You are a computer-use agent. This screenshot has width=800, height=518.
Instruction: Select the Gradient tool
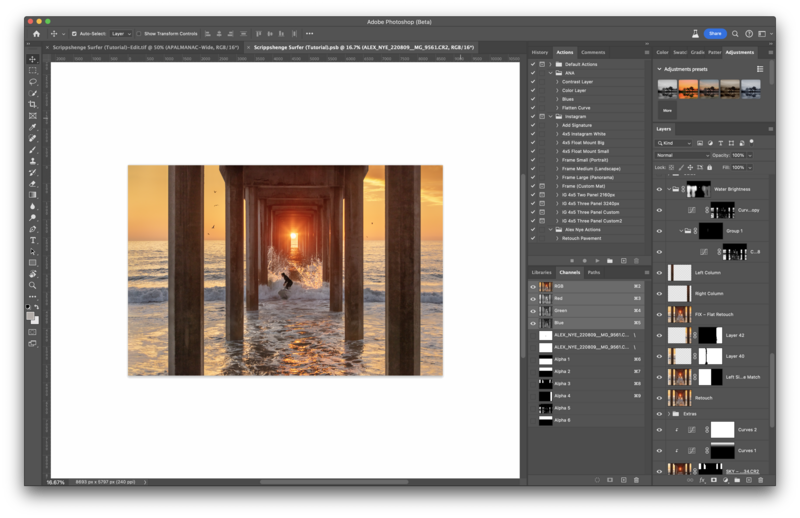[x=33, y=195]
